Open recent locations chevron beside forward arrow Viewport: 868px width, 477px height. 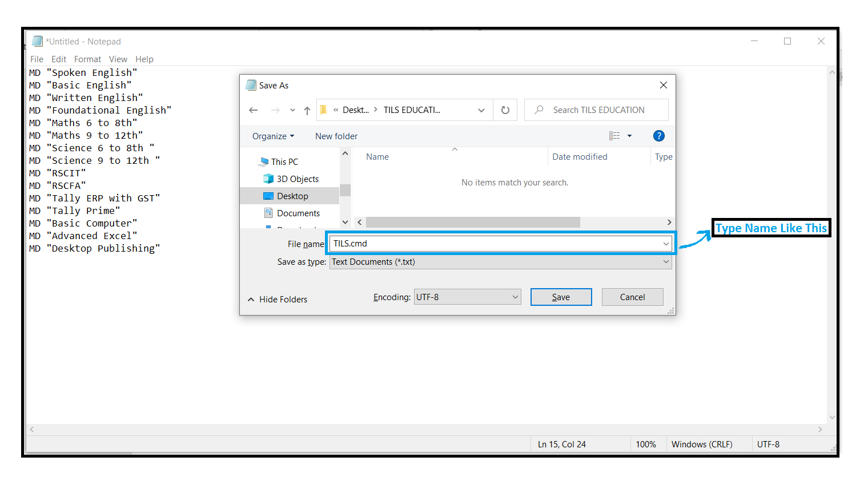click(x=292, y=110)
